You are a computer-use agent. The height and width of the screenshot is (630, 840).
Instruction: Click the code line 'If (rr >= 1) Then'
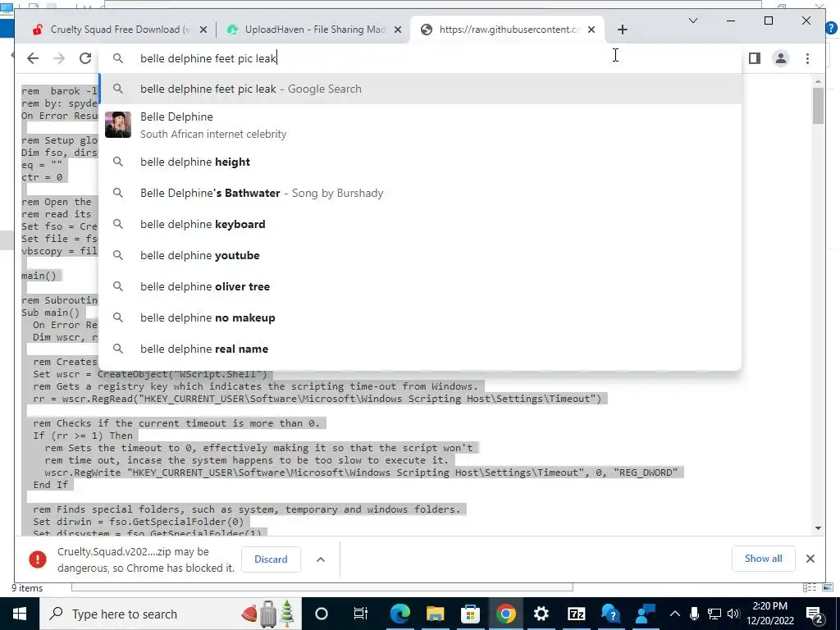[x=83, y=436]
